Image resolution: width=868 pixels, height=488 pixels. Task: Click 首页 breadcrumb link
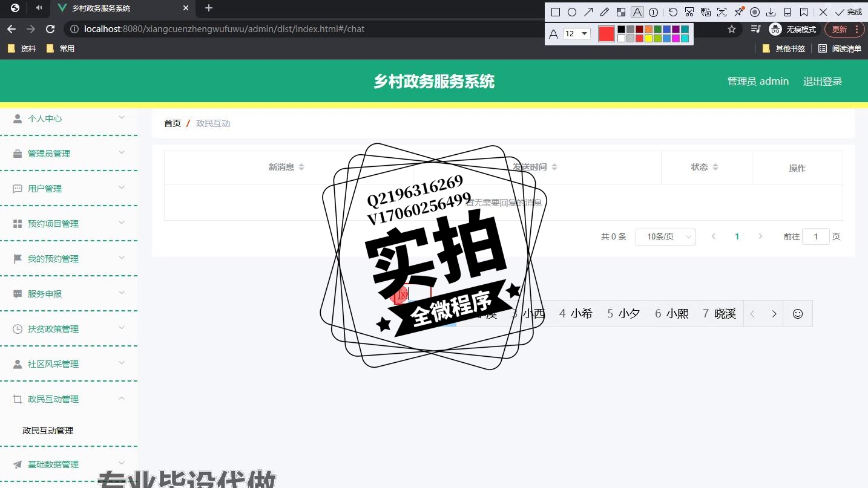coord(173,123)
